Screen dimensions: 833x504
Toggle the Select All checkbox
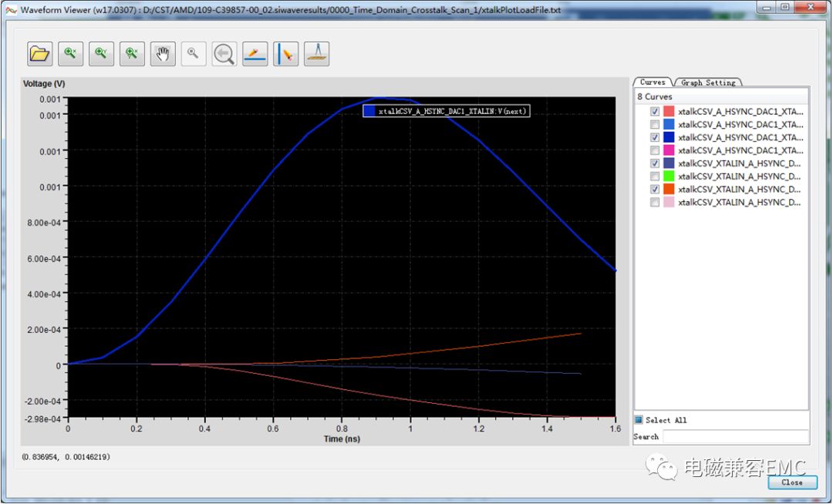point(639,420)
